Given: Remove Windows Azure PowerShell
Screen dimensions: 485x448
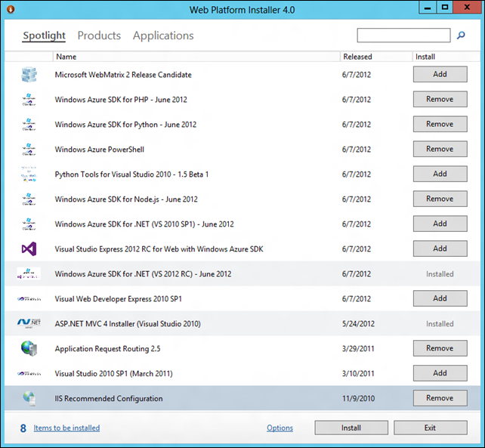Looking at the screenshot, I should coord(440,149).
